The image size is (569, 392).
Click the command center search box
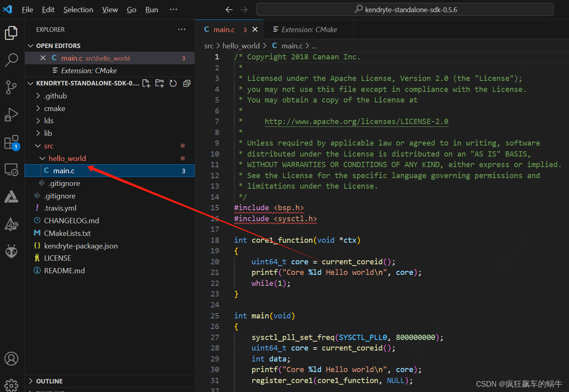pos(405,9)
